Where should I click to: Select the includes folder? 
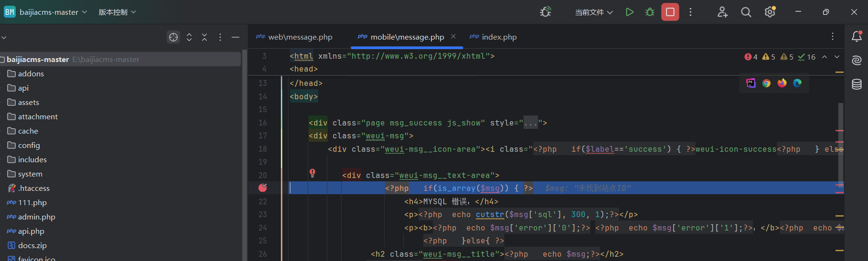32,159
